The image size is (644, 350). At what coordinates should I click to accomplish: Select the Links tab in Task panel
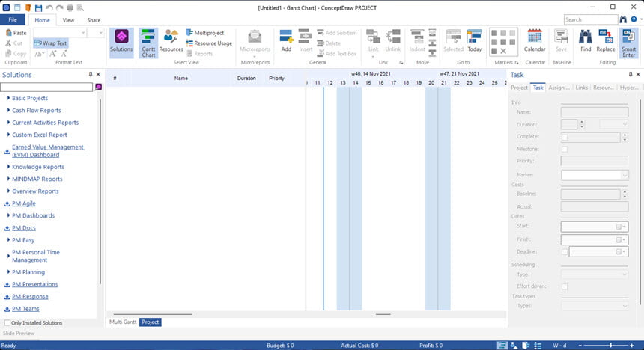click(581, 87)
